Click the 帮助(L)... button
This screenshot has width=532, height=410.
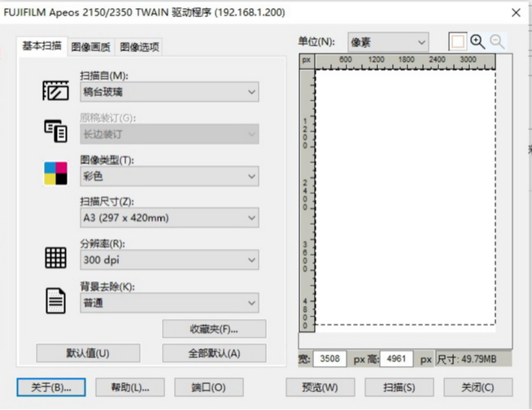130,387
